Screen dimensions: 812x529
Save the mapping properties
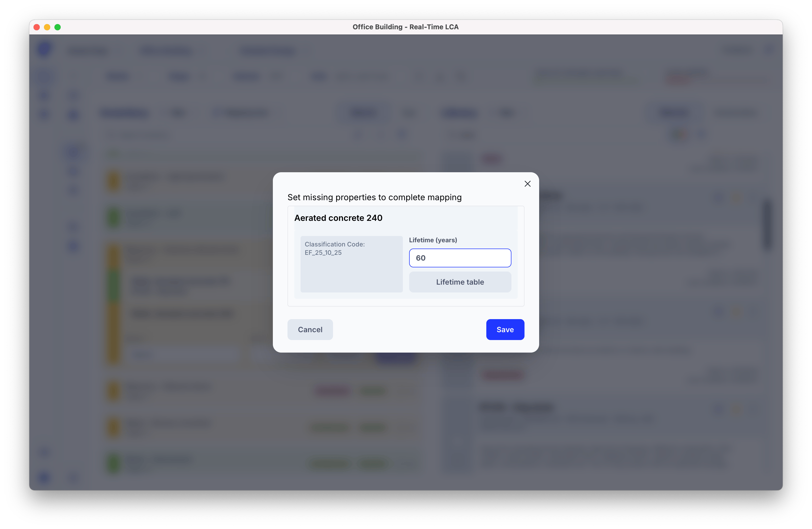(x=505, y=330)
